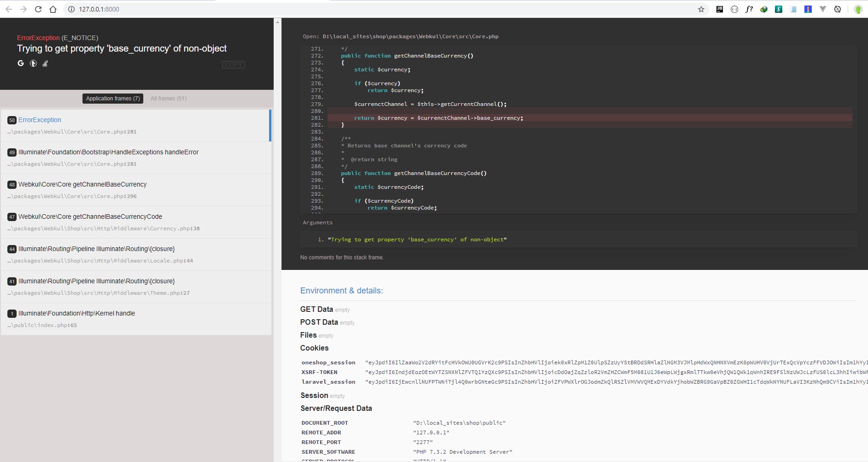
Task: Click the oneshop_session cookie name
Action: pos(328,363)
